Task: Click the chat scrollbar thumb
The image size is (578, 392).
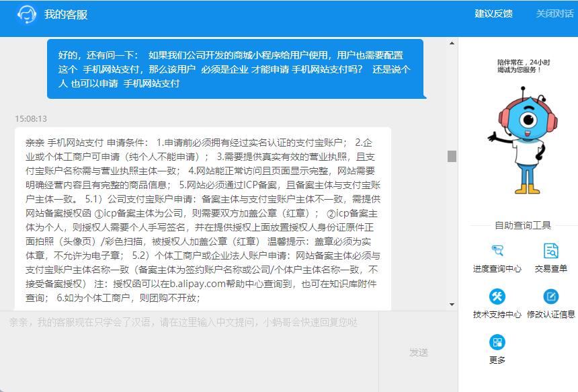Action: (452, 157)
